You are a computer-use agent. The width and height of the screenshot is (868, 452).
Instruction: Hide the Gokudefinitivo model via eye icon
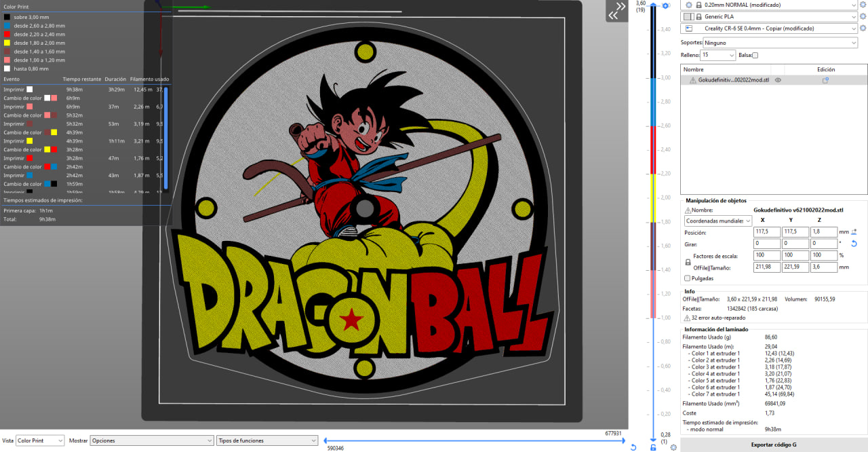778,80
